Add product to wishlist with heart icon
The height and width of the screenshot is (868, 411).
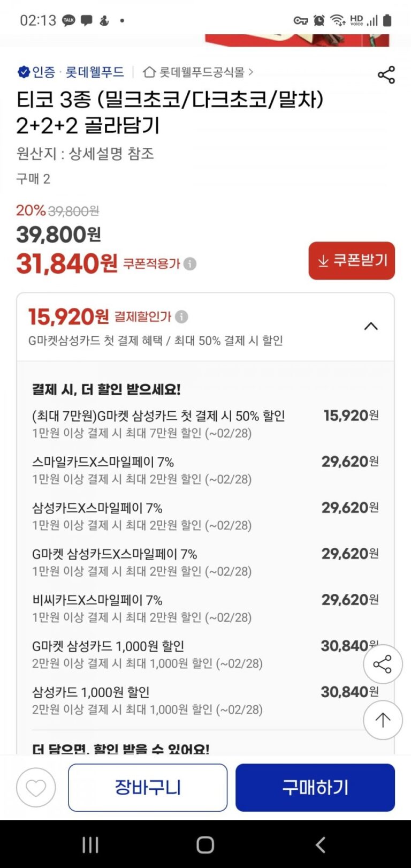tap(36, 788)
